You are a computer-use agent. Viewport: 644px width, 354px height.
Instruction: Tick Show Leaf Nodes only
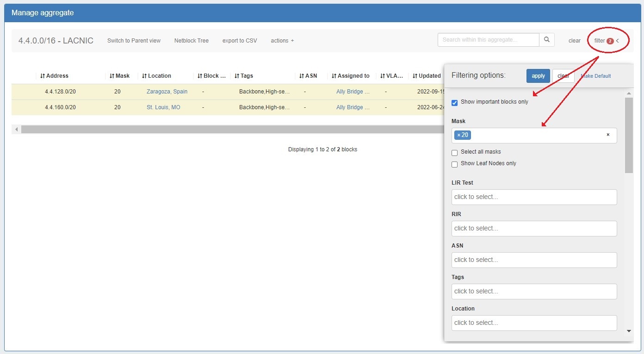[x=454, y=164]
